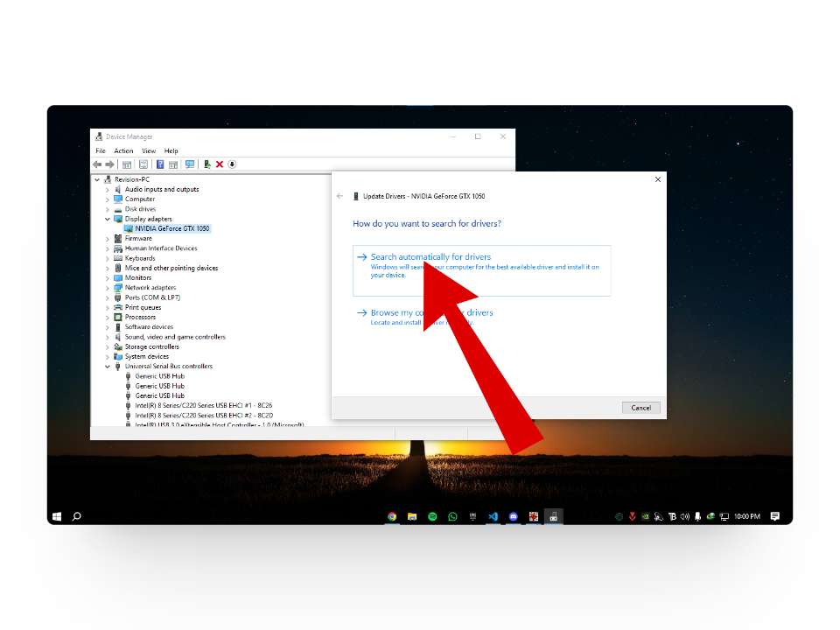Screen dimensions: 840x630
Task: Click the NVIDIA tray icon in system tray
Action: tap(646, 516)
